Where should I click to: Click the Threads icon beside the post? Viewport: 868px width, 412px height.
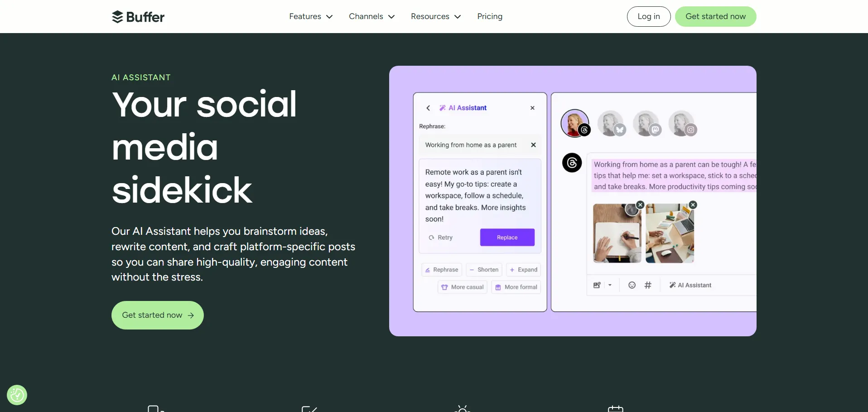572,163
